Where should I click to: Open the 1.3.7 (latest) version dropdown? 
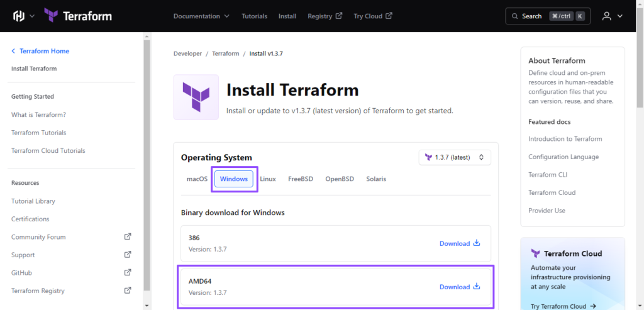455,157
